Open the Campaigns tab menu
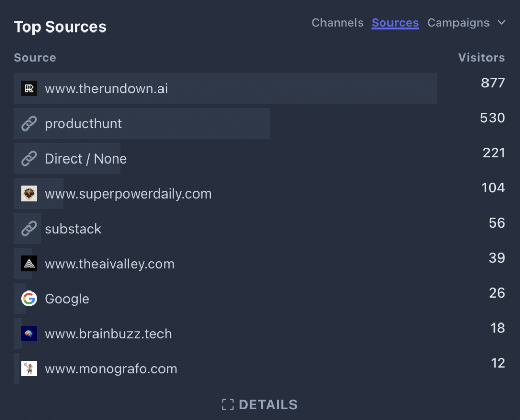 [458, 23]
